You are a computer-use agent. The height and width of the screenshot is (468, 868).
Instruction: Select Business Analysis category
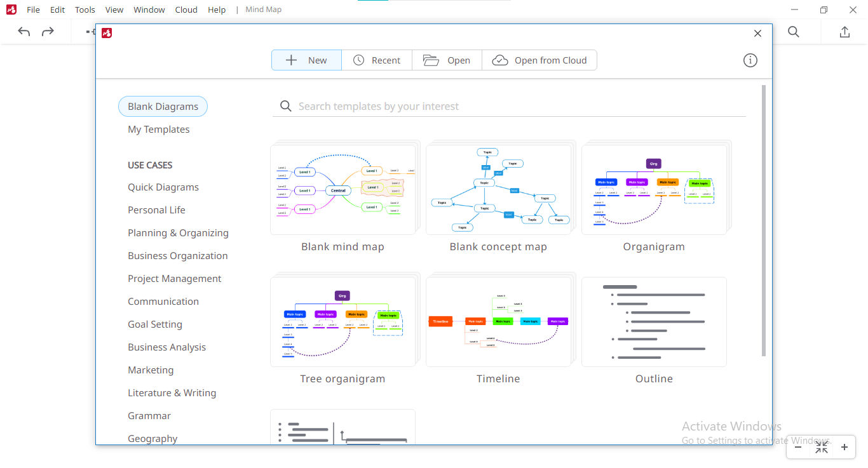pyautogui.click(x=167, y=347)
